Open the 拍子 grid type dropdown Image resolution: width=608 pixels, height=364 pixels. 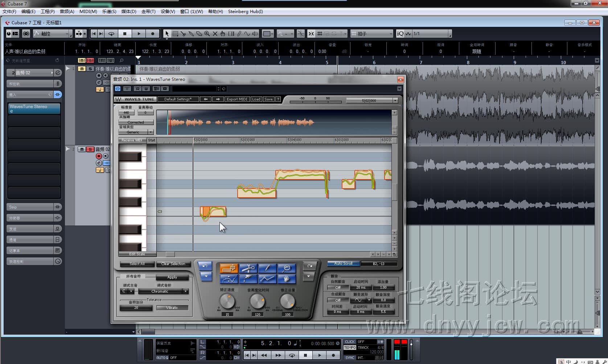[372, 34]
